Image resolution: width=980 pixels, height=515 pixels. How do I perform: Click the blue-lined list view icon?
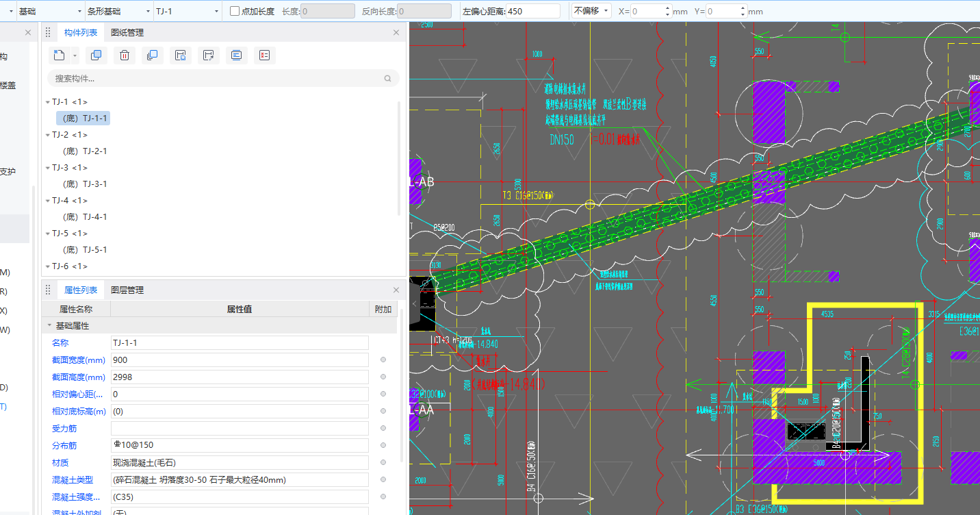[x=236, y=55]
